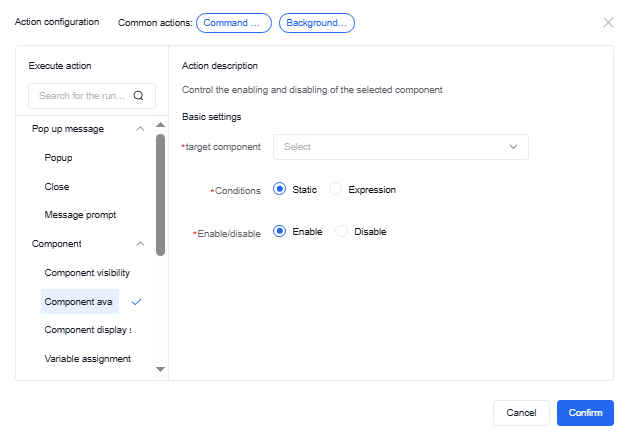
Task: Select the Component visibility action
Action: [x=87, y=272]
